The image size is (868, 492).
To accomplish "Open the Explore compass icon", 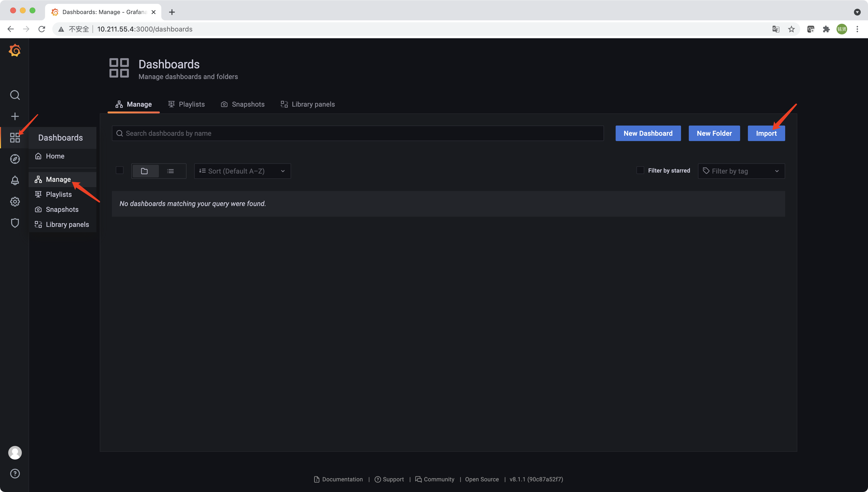I will (15, 159).
